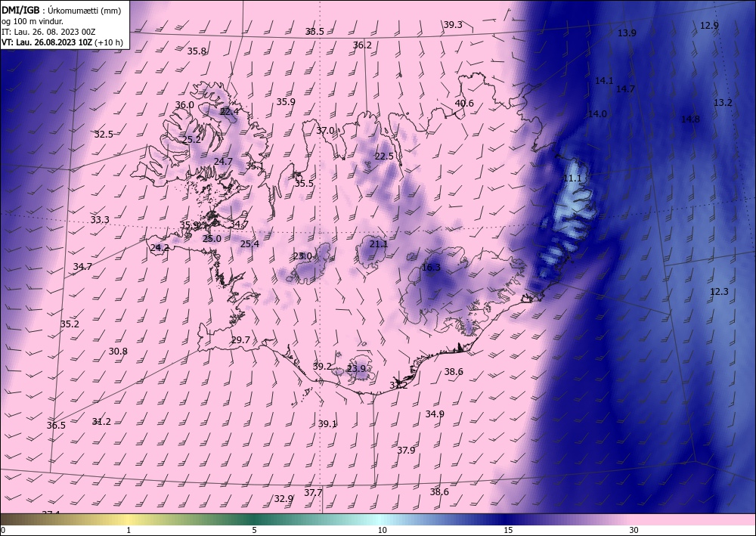Click the color scale tick label 15
This screenshot has width=756, height=536.
(508, 531)
